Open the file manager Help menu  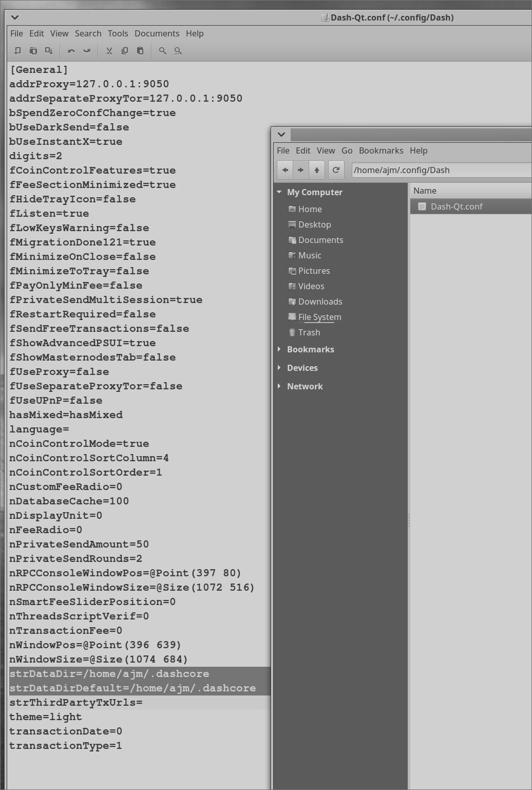click(x=419, y=151)
